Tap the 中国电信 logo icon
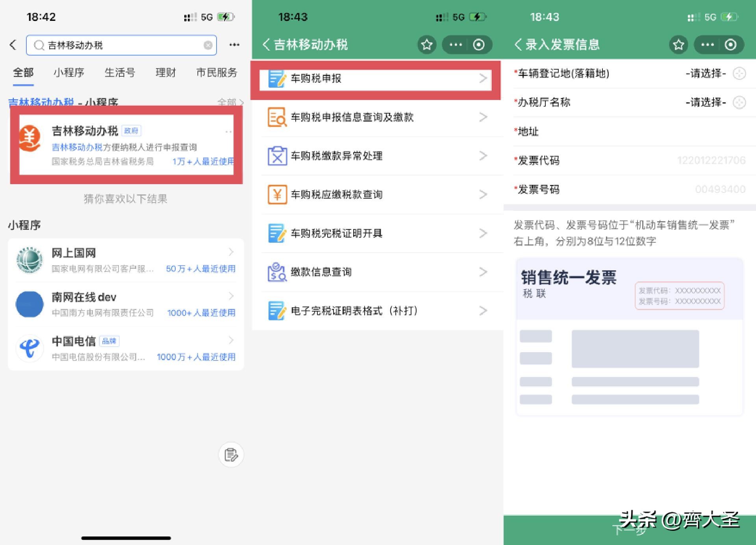Image resolution: width=756 pixels, height=545 pixels. [x=30, y=348]
